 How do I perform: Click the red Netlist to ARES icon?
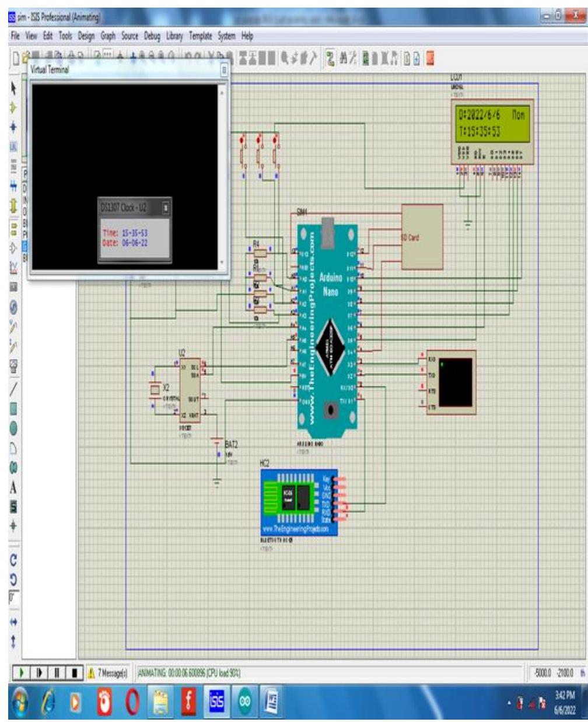coord(431,57)
